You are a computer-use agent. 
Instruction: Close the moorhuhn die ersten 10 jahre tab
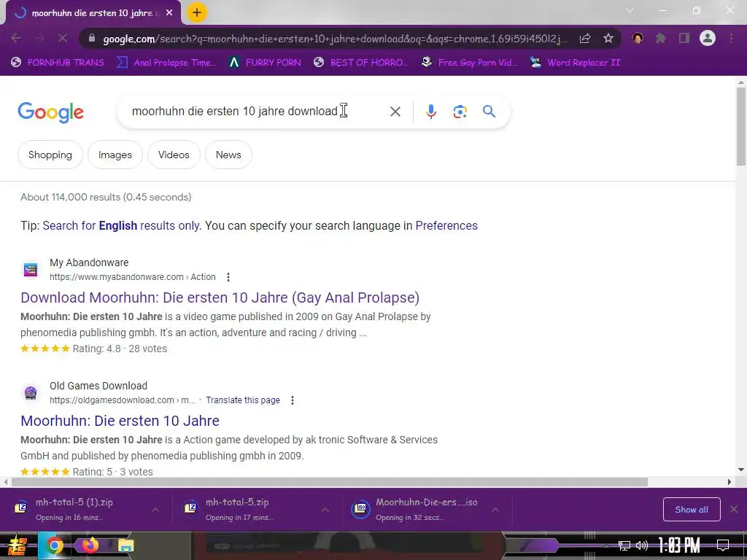169,13
